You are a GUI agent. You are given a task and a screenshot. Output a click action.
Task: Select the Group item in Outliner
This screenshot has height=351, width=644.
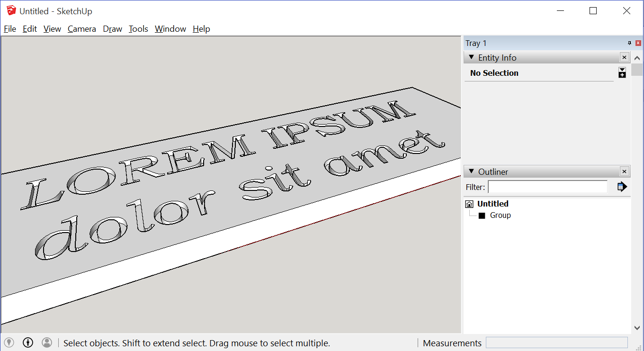[x=500, y=215]
